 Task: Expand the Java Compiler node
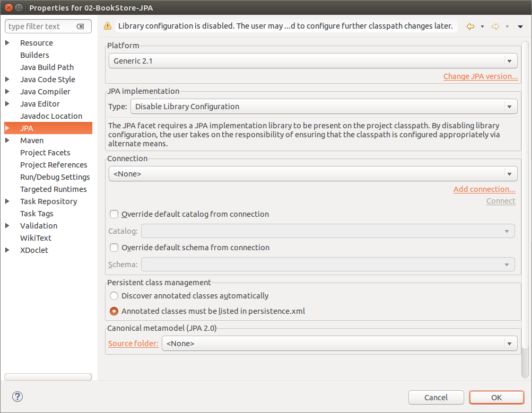click(x=7, y=92)
